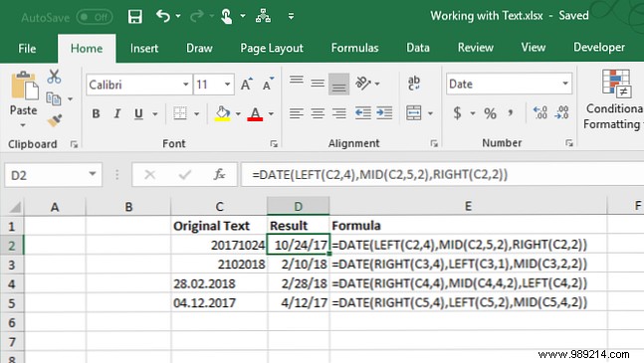Increase indent
The image size is (644, 363).
coord(384,113)
